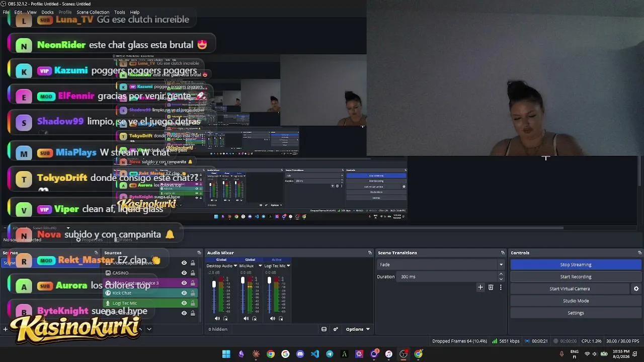Launch Google Chrome from the taskbar
This screenshot has width=644, height=362.
[x=271, y=354]
